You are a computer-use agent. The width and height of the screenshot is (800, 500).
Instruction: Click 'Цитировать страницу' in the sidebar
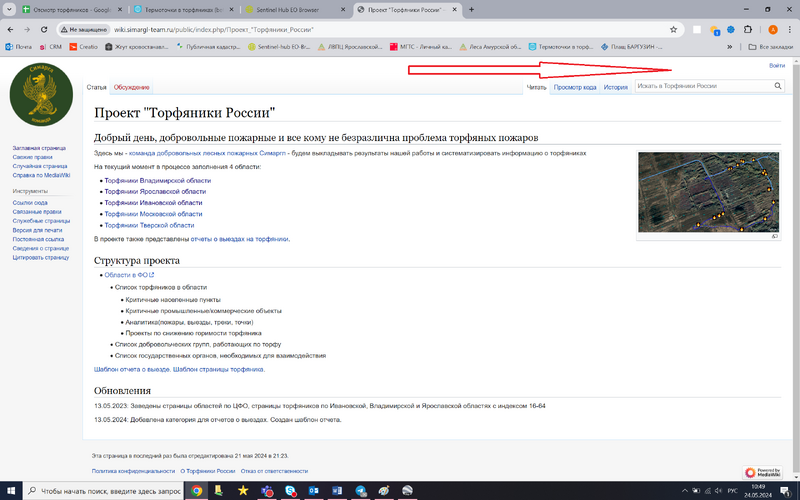click(x=41, y=258)
